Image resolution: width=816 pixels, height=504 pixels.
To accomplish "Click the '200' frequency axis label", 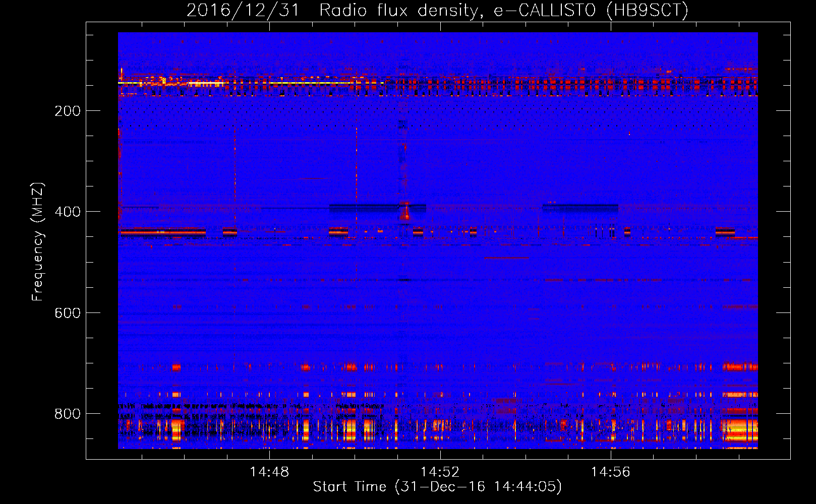I will (x=68, y=111).
